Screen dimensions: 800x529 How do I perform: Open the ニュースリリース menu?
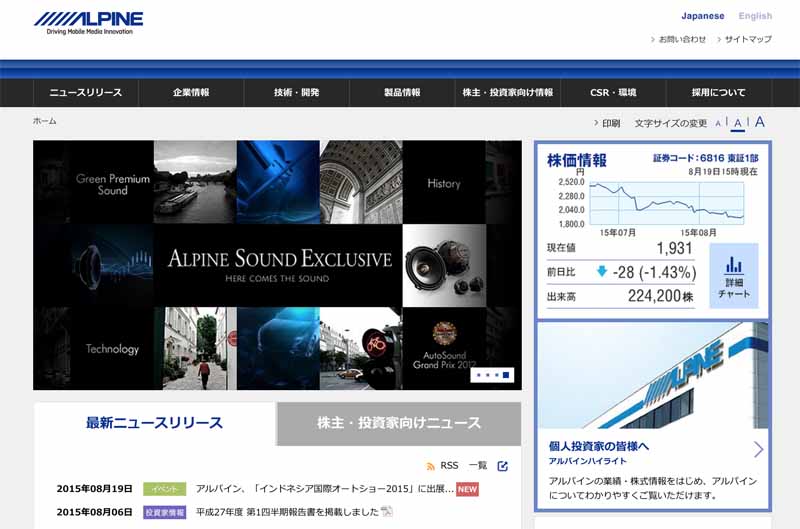pos(86,92)
